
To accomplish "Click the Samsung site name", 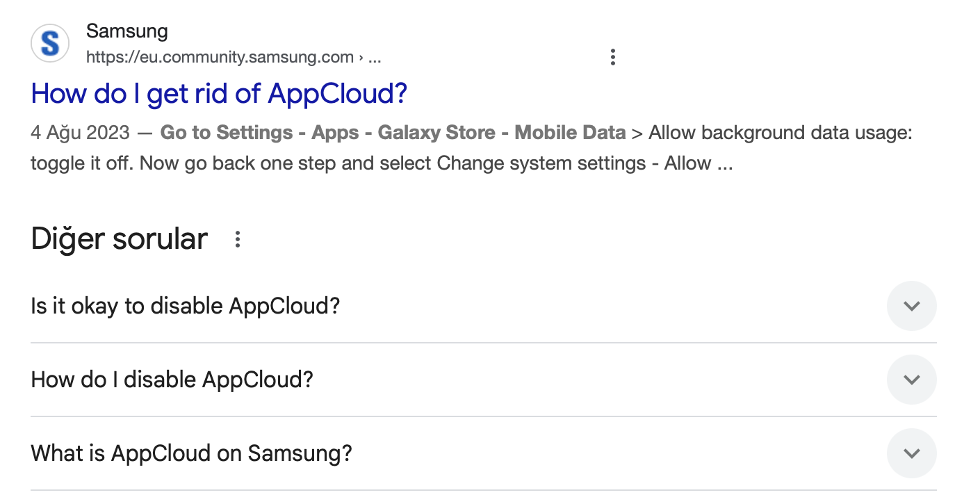I will 127,31.
